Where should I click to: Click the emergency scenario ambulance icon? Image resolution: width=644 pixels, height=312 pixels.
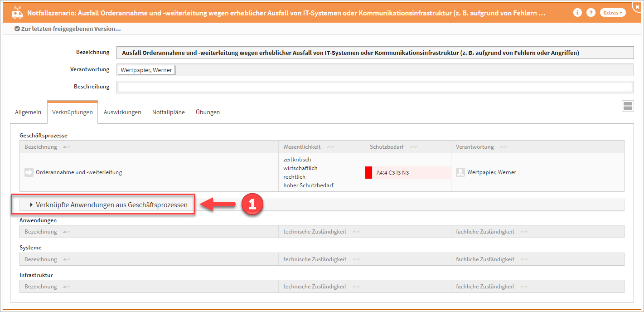point(17,12)
